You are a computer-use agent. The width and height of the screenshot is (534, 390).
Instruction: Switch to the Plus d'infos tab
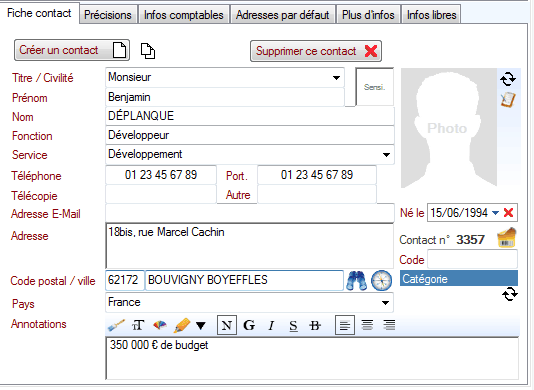coord(368,15)
